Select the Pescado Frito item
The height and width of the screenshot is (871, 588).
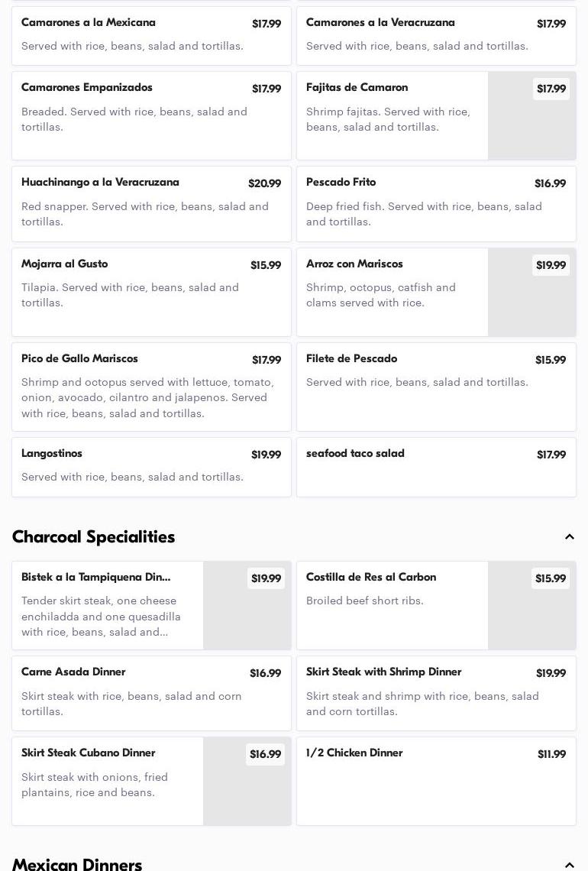click(436, 204)
